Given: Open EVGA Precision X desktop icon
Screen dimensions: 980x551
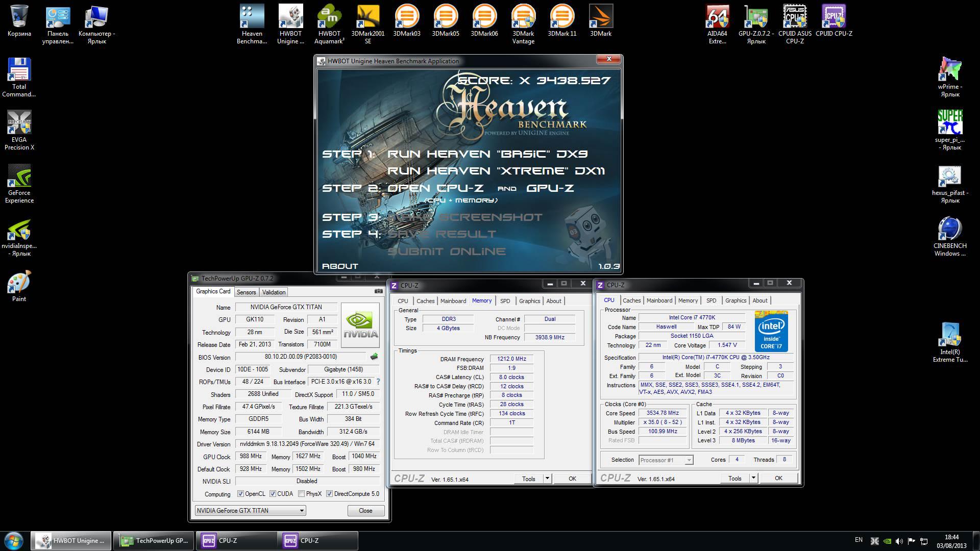Looking at the screenshot, I should (19, 131).
